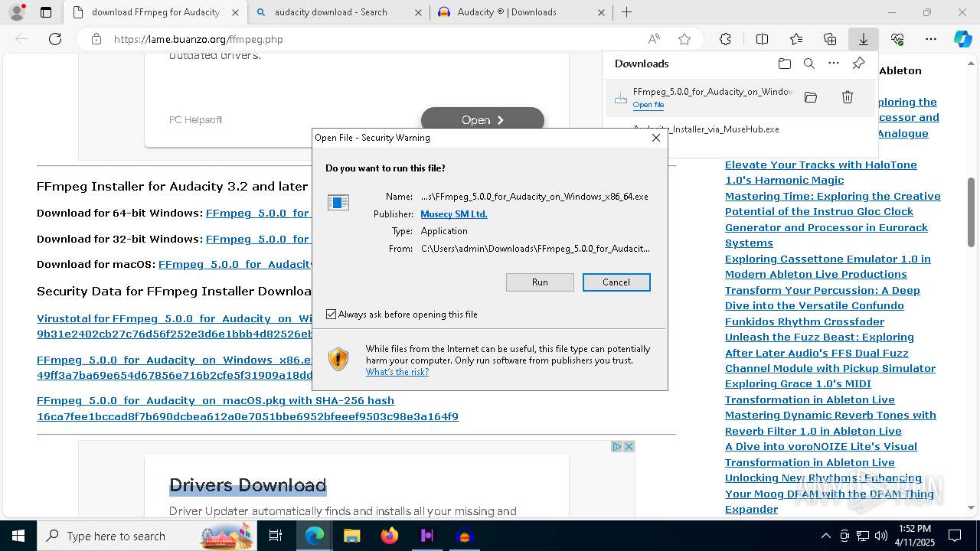The image size is (980, 551).
Task: Click Open file link in Downloads panel
Action: 648,105
